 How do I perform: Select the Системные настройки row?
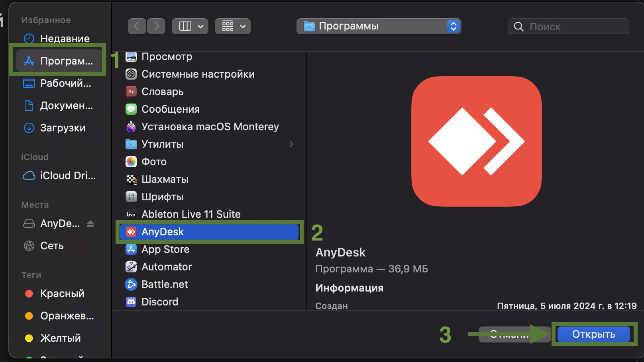(209, 74)
